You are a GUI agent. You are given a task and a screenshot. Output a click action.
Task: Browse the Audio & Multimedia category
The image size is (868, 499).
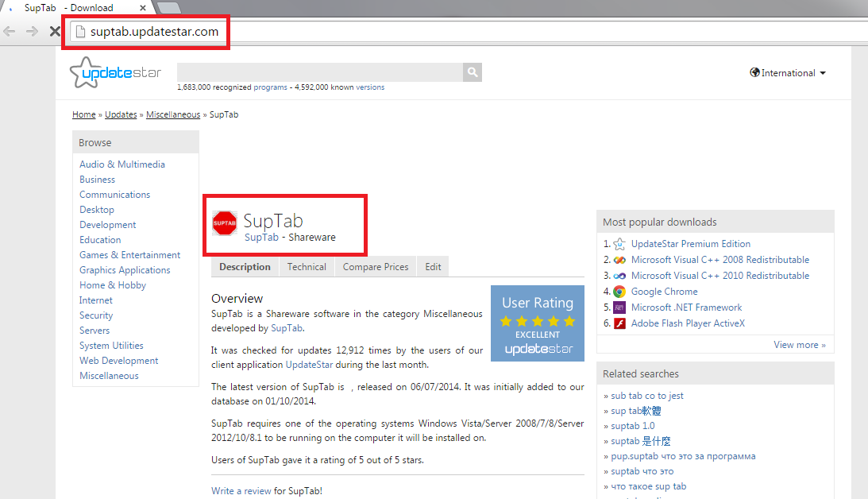pos(122,164)
